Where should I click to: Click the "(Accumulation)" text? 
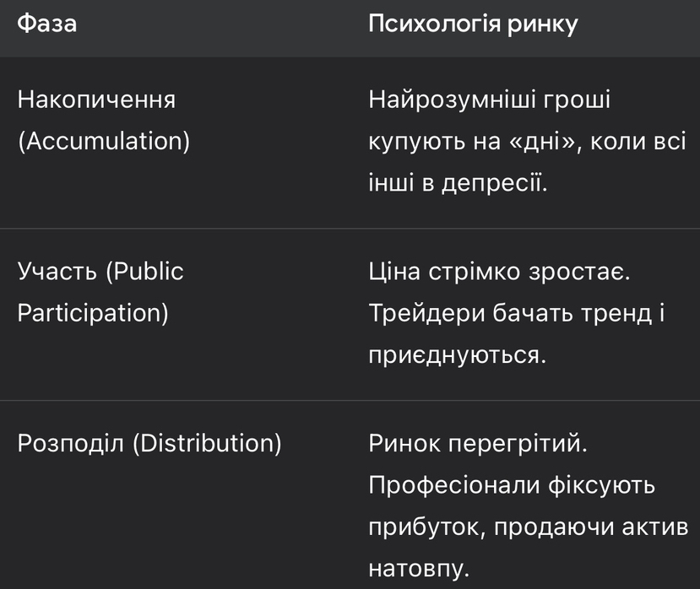104,141
